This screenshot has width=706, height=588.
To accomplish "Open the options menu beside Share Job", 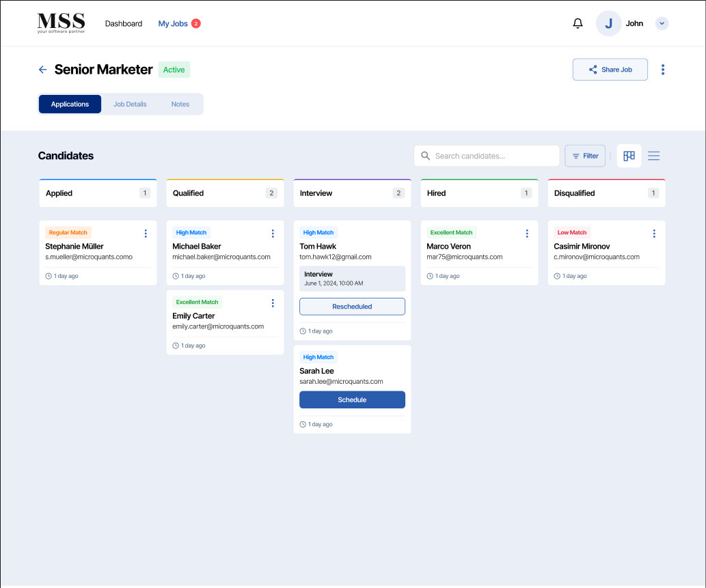I will [x=662, y=69].
